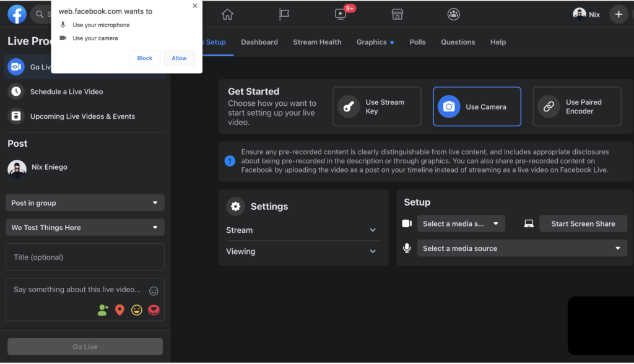The height and width of the screenshot is (364, 634).
Task: Open the Post in group dropdown
Action: (85, 203)
